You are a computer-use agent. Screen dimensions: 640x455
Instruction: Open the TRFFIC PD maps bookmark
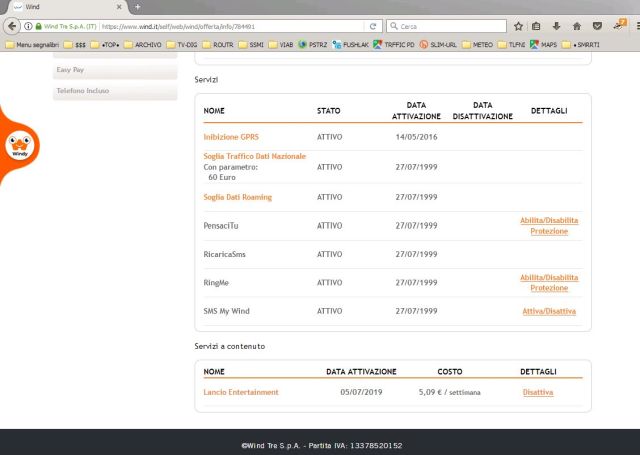click(x=394, y=44)
